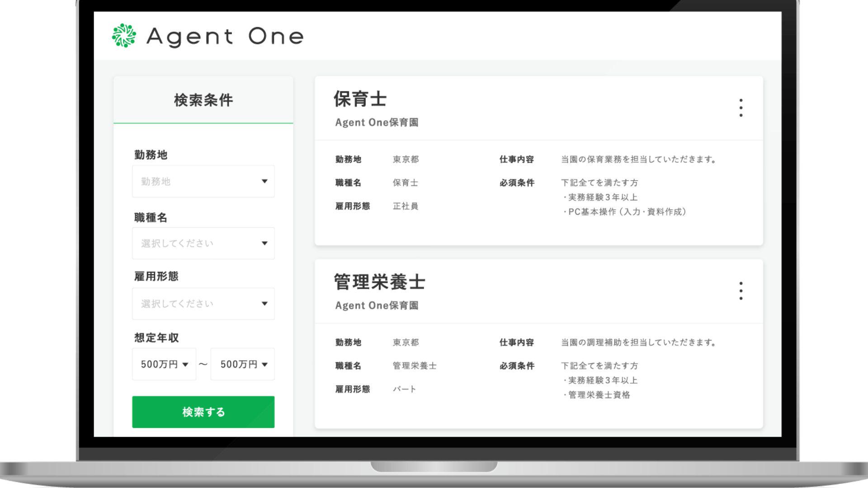Image resolution: width=868 pixels, height=488 pixels.
Task: Click the 保育士 job title
Action: pyautogui.click(x=359, y=99)
